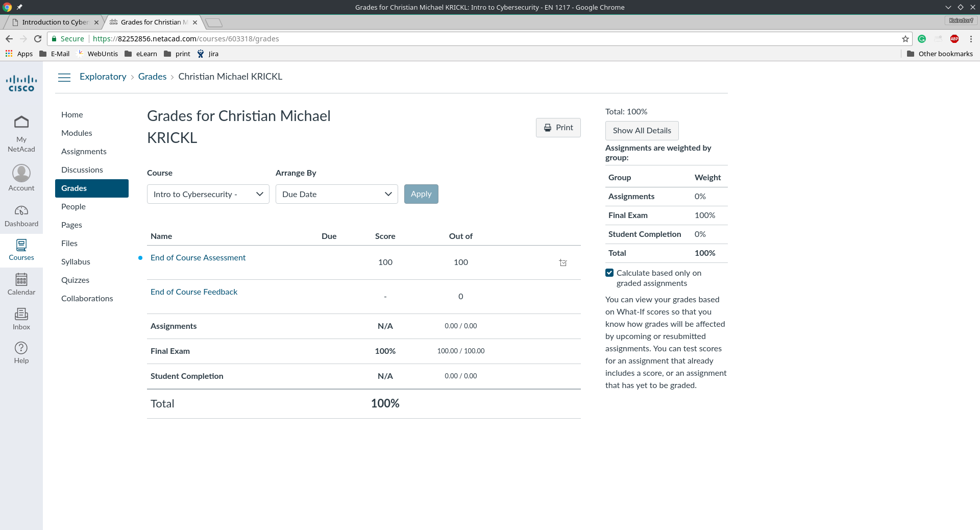This screenshot has height=530, width=980.
Task: Click the Show All Details button
Action: pos(642,131)
